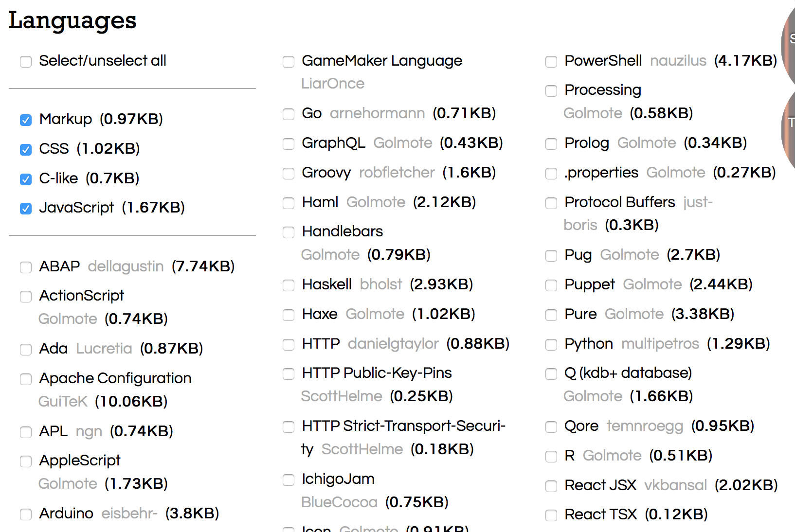Visit the arnehormann author link
Viewport: 795px width, 532px height.
[x=377, y=113]
